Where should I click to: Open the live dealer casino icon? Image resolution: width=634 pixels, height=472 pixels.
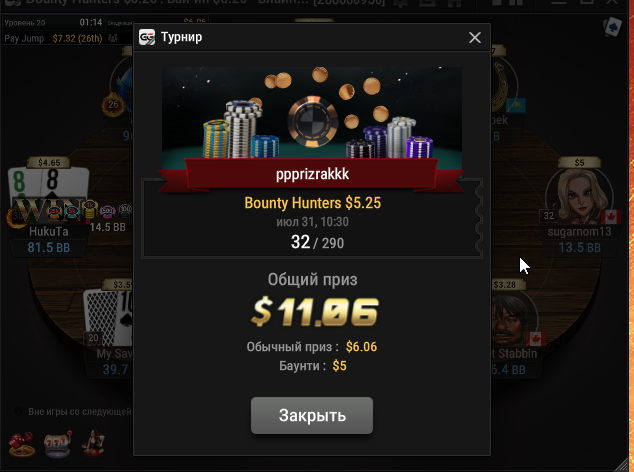[x=93, y=443]
